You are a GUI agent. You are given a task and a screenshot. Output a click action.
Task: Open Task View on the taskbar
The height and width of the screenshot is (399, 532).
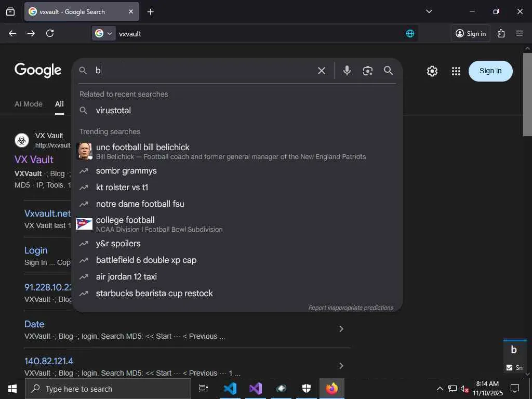pos(204,389)
